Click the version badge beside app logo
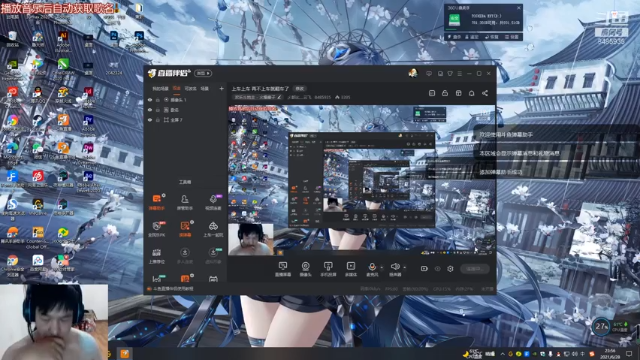 pyautogui.click(x=203, y=73)
